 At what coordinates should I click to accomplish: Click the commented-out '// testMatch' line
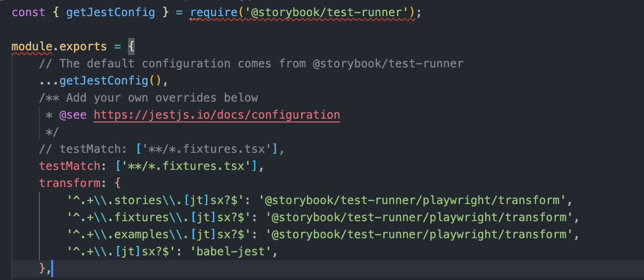coord(162,149)
